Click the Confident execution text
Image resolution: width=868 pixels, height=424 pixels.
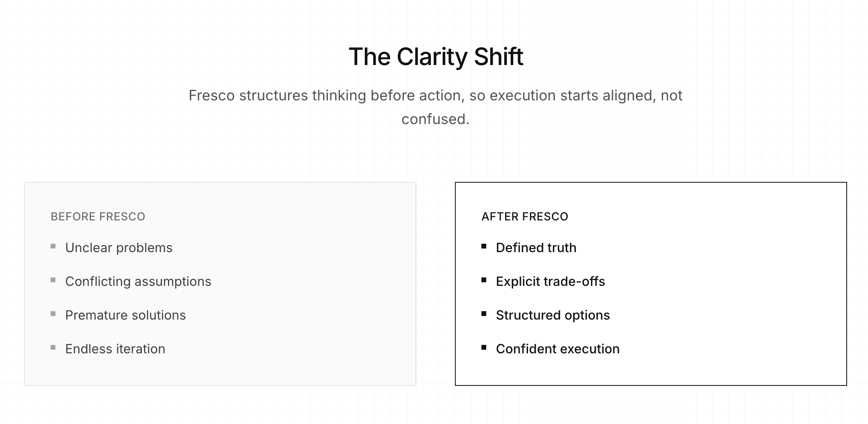(x=557, y=349)
